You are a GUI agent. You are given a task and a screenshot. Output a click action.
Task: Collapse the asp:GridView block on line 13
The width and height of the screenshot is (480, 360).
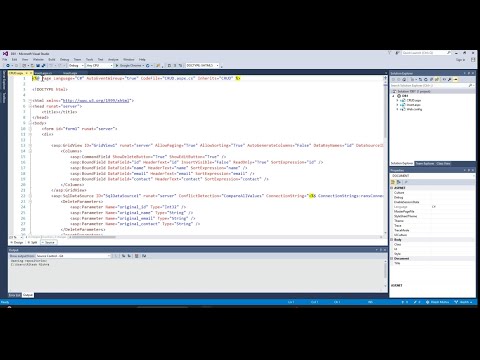click(x=30, y=145)
